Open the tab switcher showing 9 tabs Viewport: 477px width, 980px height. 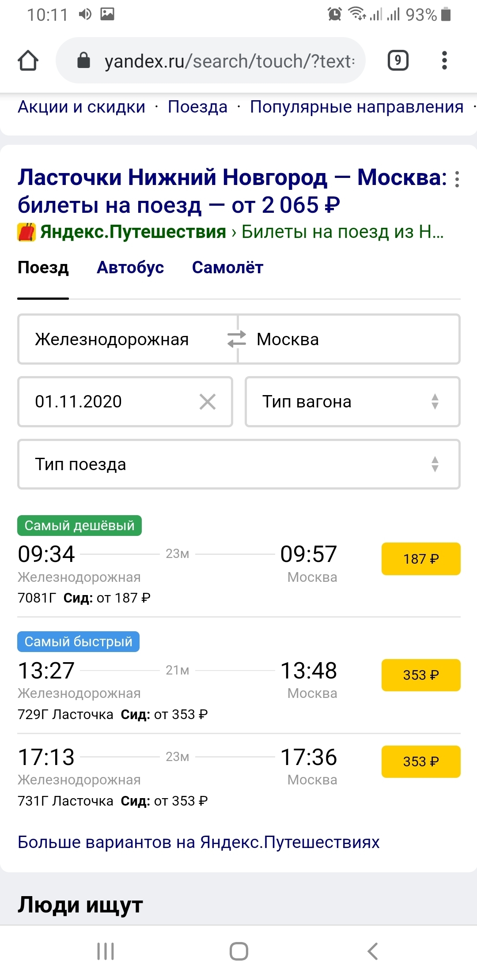click(x=397, y=60)
